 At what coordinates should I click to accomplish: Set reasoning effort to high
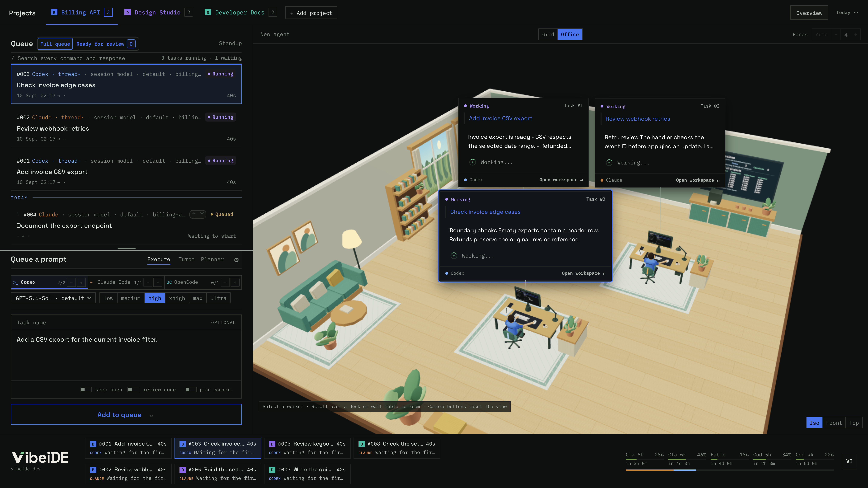155,298
